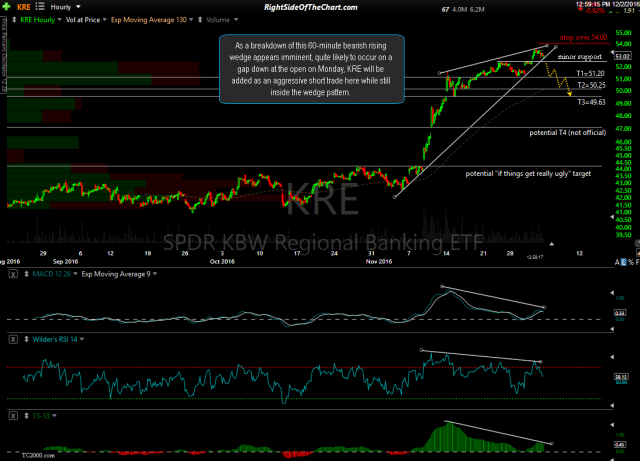The width and height of the screenshot is (640, 461).
Task: Expand the 13-33 indicator dropdown
Action: pos(54,416)
